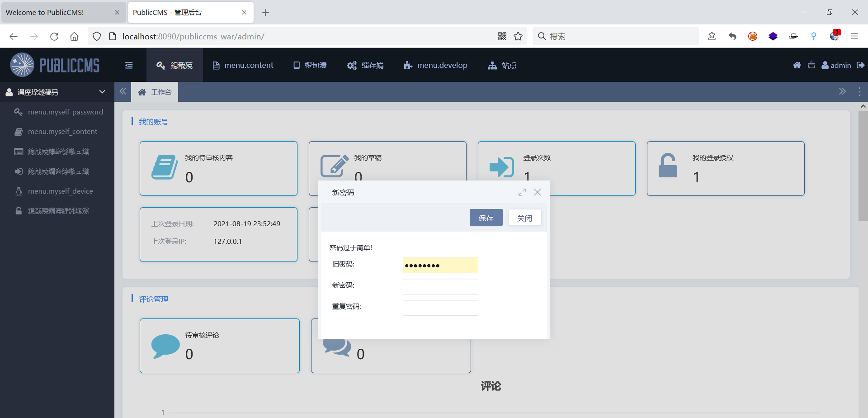
Task: Click the empty 新密码 input field
Action: click(440, 286)
